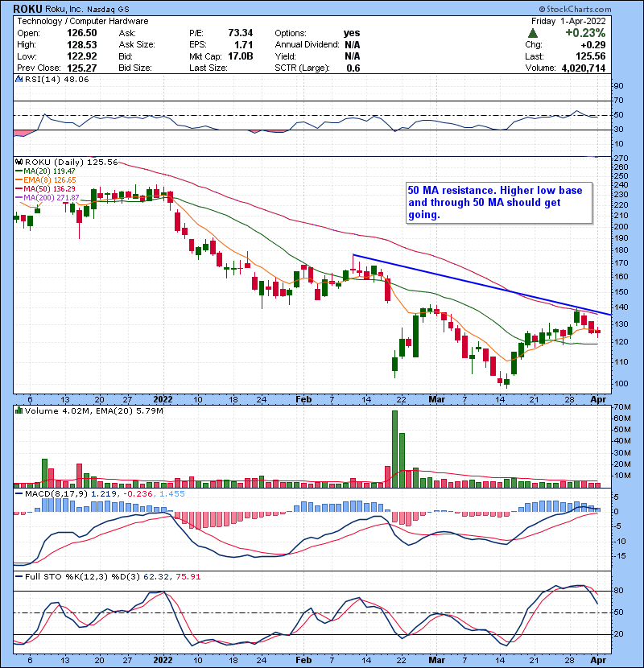Click the Roku, Inc. company name

(64, 9)
